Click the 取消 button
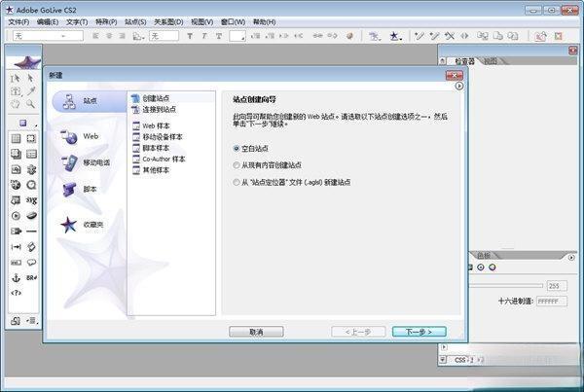This screenshot has height=392, width=584. tap(256, 332)
